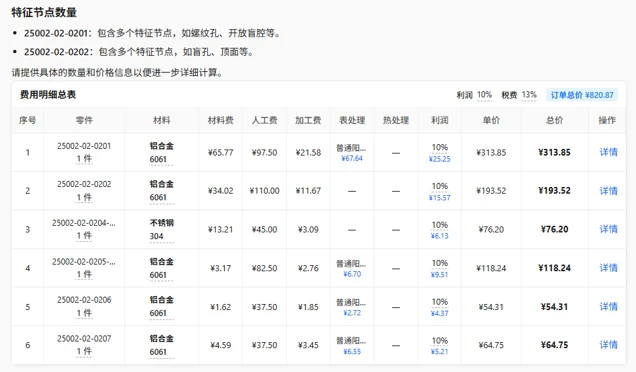Click the 订单总价 ¥820.87 badge
The width and height of the screenshot is (636, 372).
click(582, 95)
